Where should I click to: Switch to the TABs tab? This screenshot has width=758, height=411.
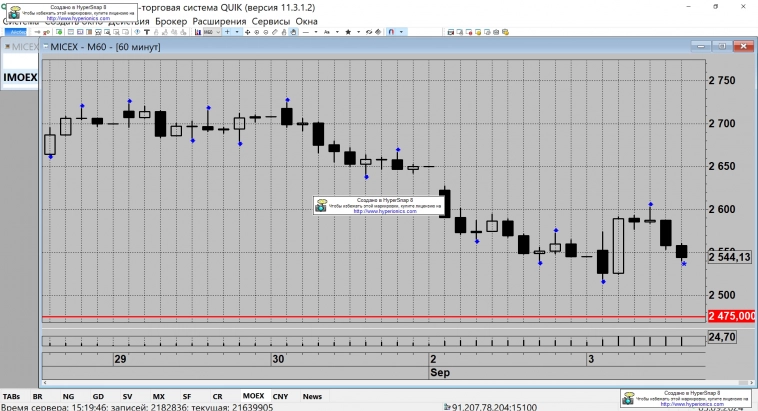(11, 396)
